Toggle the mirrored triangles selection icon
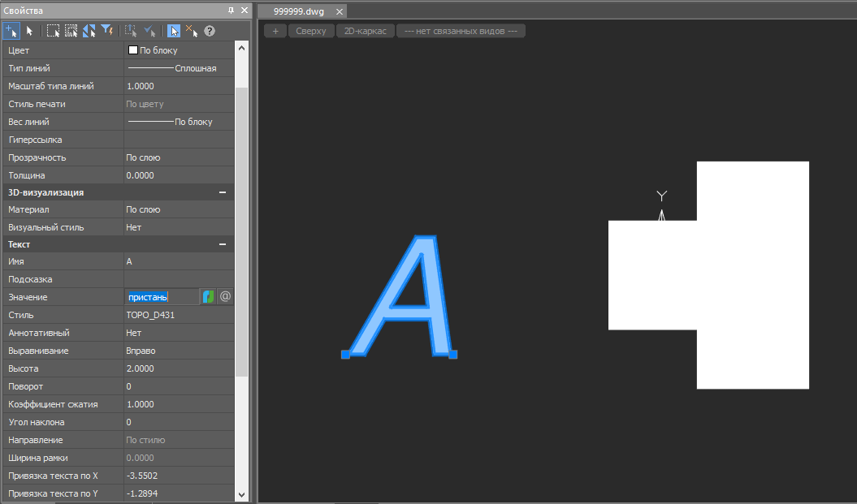The image size is (857, 504). [x=89, y=31]
